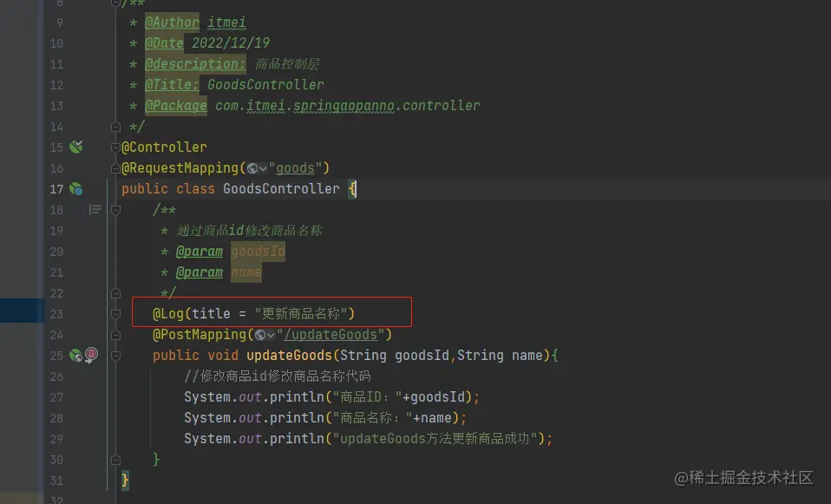Click the highlighted "goodsId" param in the Javadoc

[x=258, y=252]
